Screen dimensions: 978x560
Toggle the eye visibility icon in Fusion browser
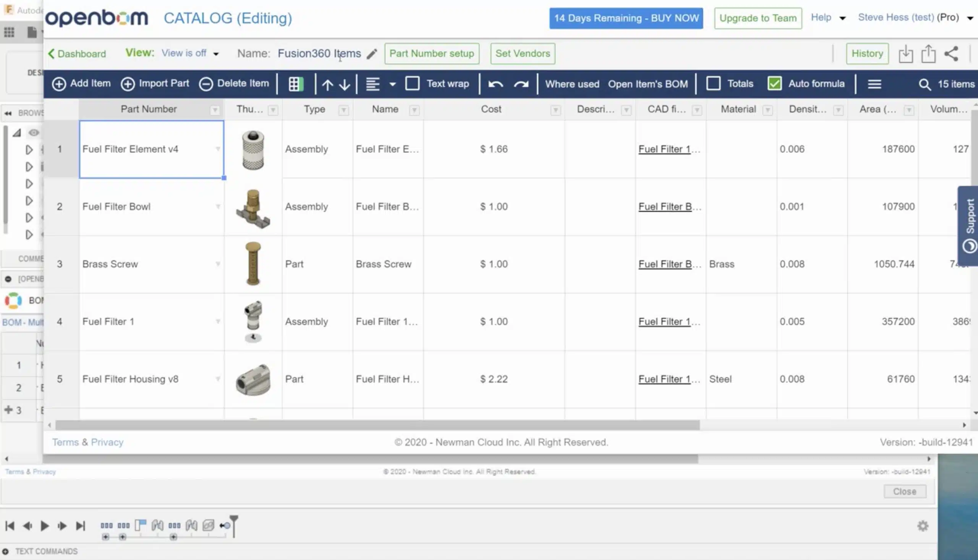(34, 133)
